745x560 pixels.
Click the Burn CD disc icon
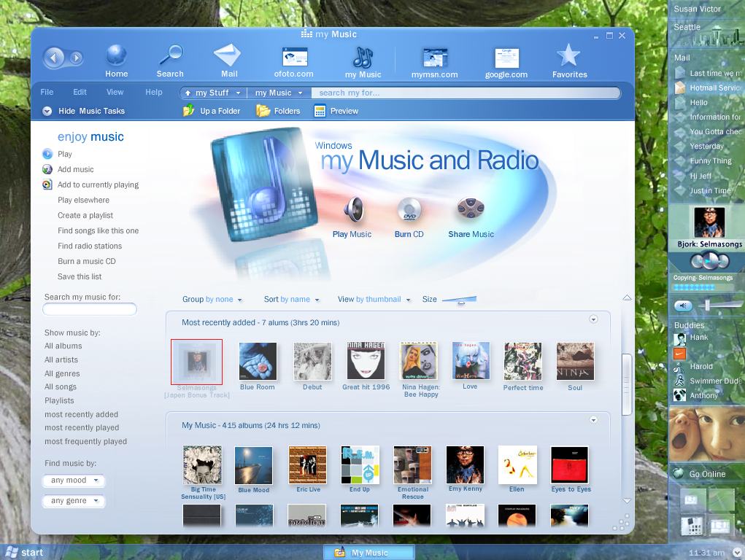coord(409,209)
